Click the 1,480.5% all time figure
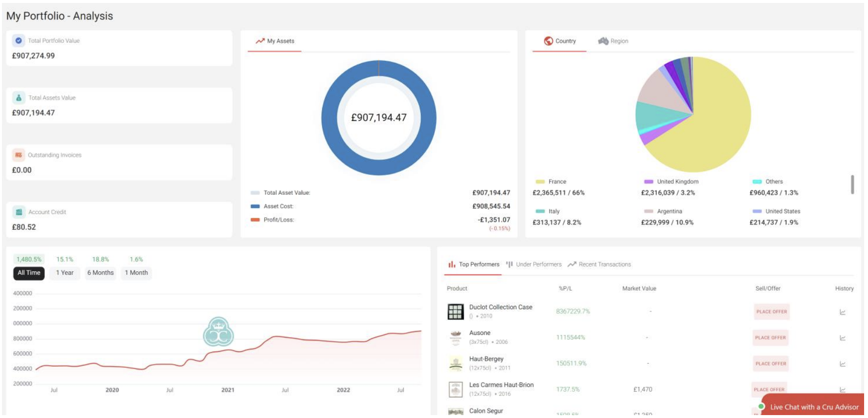The image size is (868, 418). click(29, 260)
